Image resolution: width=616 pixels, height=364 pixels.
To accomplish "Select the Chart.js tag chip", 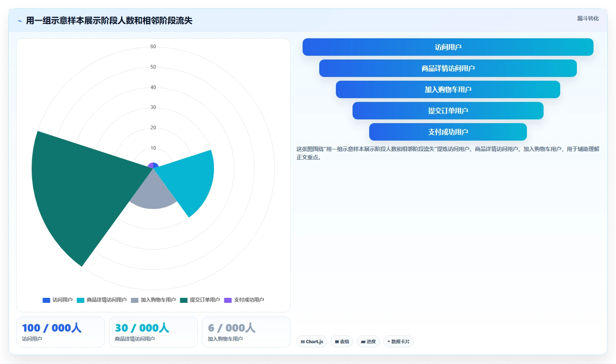I will 312,342.
